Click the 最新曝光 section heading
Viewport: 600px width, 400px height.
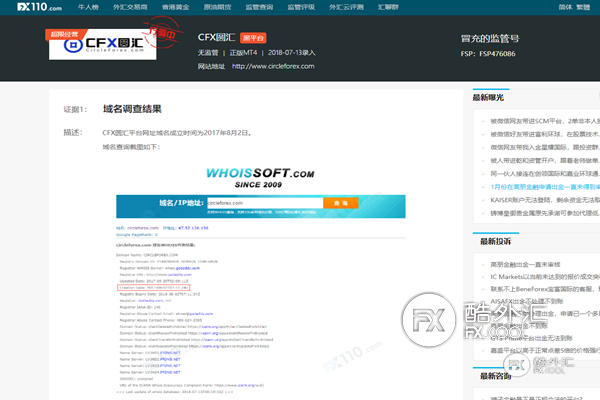pyautogui.click(x=488, y=98)
